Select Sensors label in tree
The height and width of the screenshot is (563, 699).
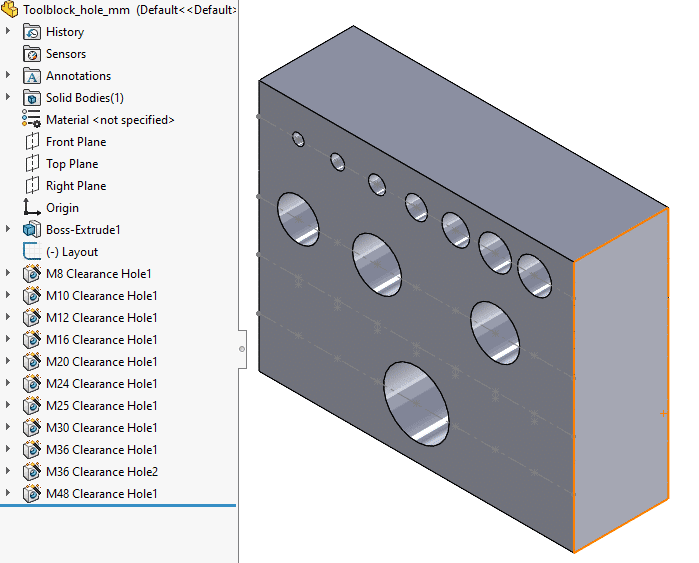(66, 54)
